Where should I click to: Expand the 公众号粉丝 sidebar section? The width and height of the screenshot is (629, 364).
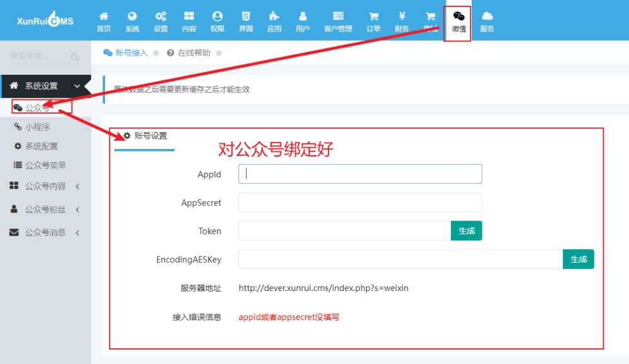point(45,209)
